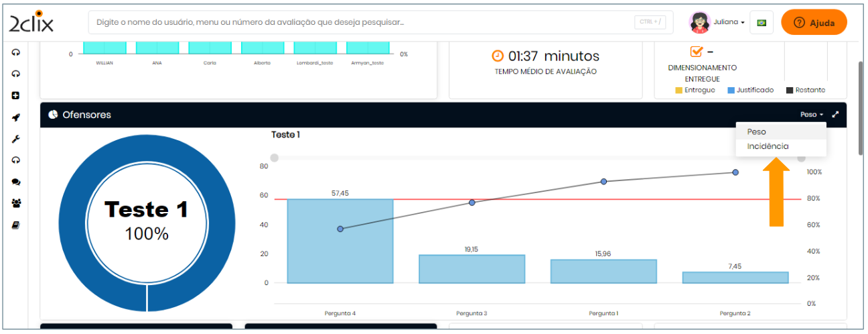Select the Incidência option from the dropdown list
Viewport: 868px width, 334px height.
(x=768, y=146)
